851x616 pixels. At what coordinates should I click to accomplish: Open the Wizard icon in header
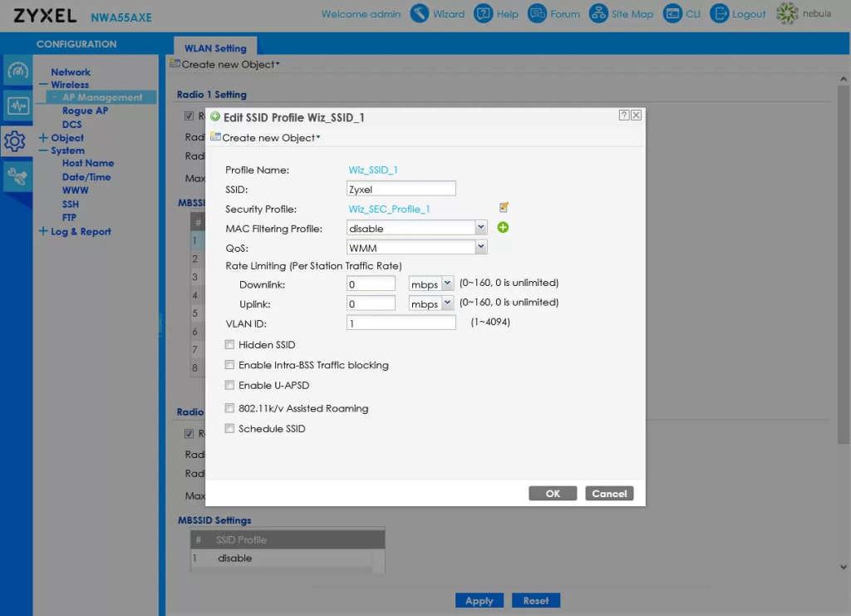point(421,13)
